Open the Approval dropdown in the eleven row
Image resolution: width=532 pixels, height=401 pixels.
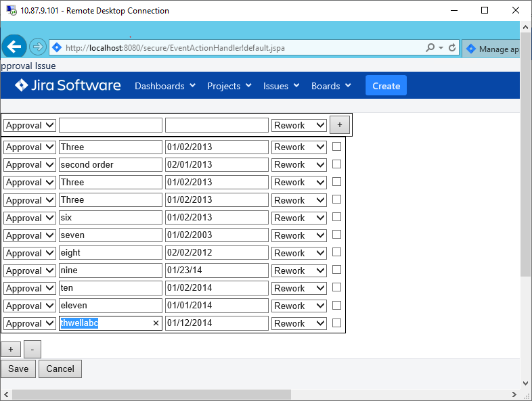coord(30,306)
